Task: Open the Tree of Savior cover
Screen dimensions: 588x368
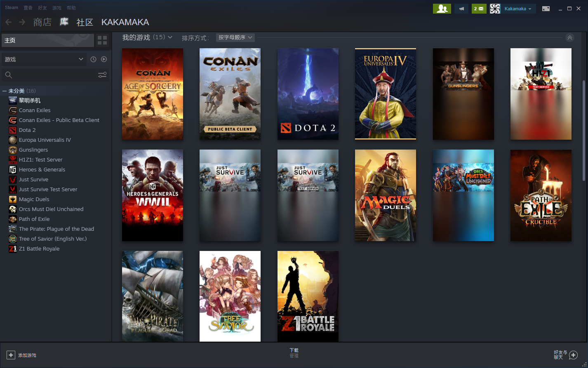Action: [x=230, y=296]
